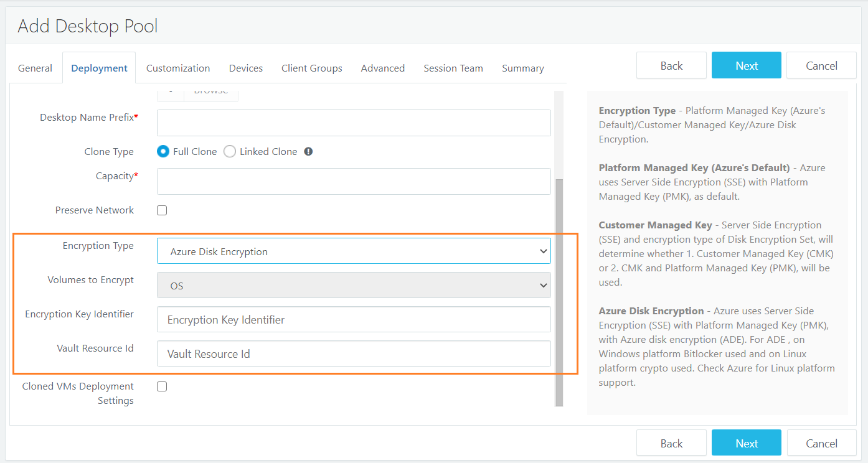Tick Cloned VMs Deployment Settings checkbox
This screenshot has height=463, width=868.
162,386
